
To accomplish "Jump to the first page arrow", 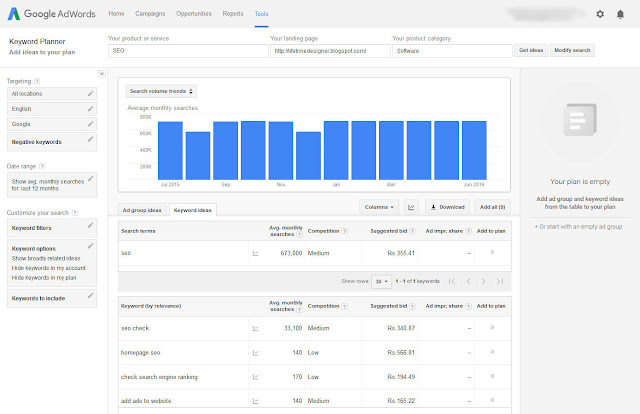I will [452, 281].
